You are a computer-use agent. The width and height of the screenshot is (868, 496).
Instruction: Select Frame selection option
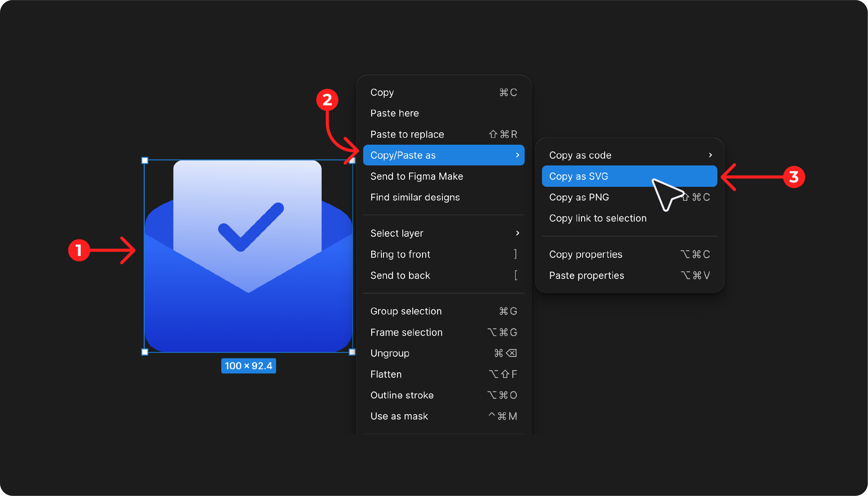click(x=406, y=332)
